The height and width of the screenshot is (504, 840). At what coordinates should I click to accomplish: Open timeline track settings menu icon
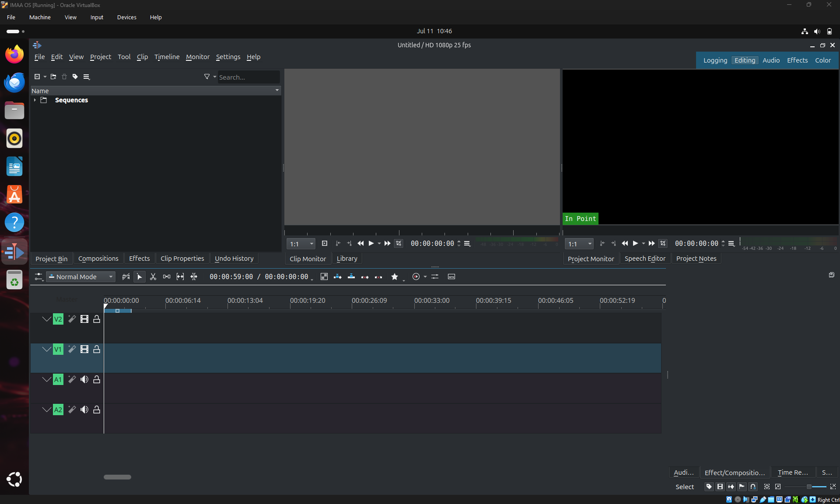pyautogui.click(x=39, y=276)
